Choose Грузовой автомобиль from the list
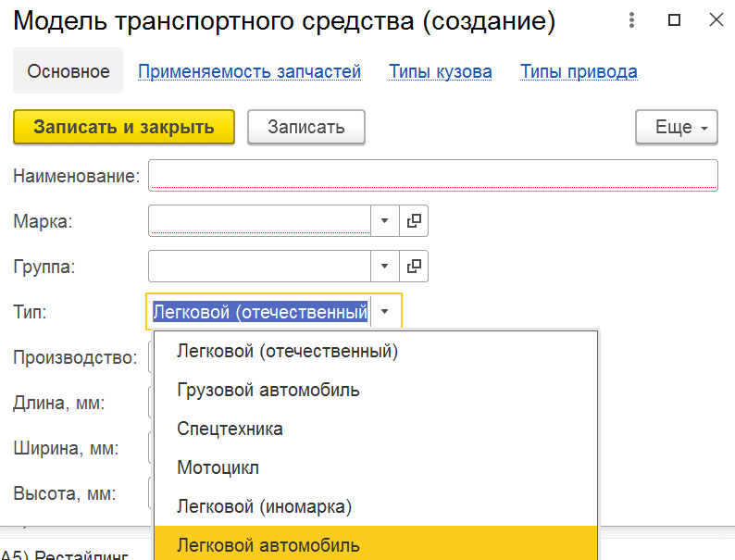 tap(376, 390)
